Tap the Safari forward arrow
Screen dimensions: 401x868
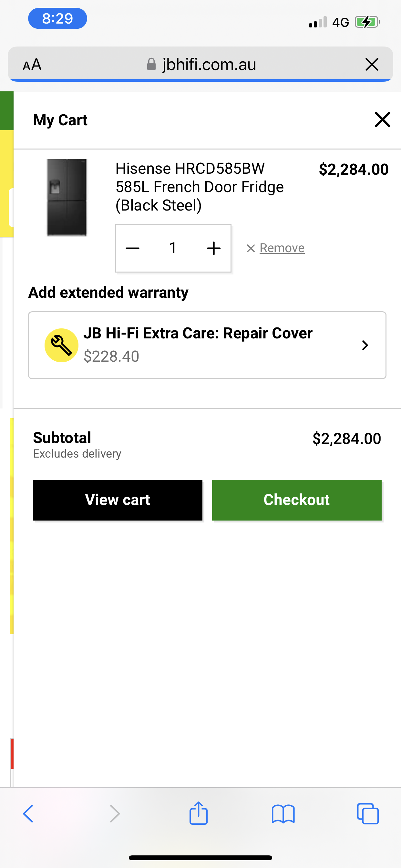(x=115, y=813)
